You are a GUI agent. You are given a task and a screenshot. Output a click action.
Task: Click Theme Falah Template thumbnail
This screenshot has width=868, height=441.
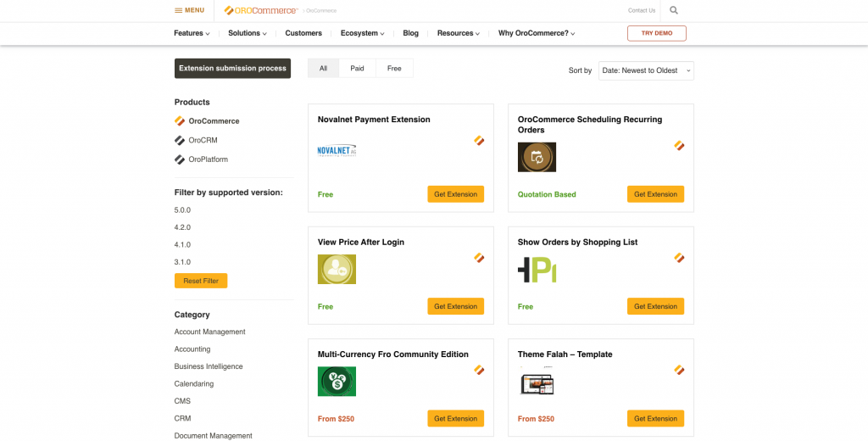click(537, 381)
